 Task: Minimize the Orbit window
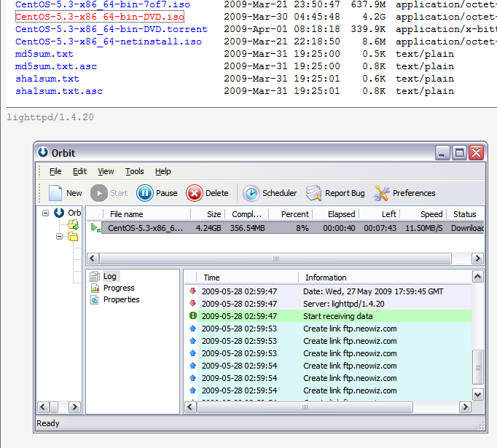442,153
